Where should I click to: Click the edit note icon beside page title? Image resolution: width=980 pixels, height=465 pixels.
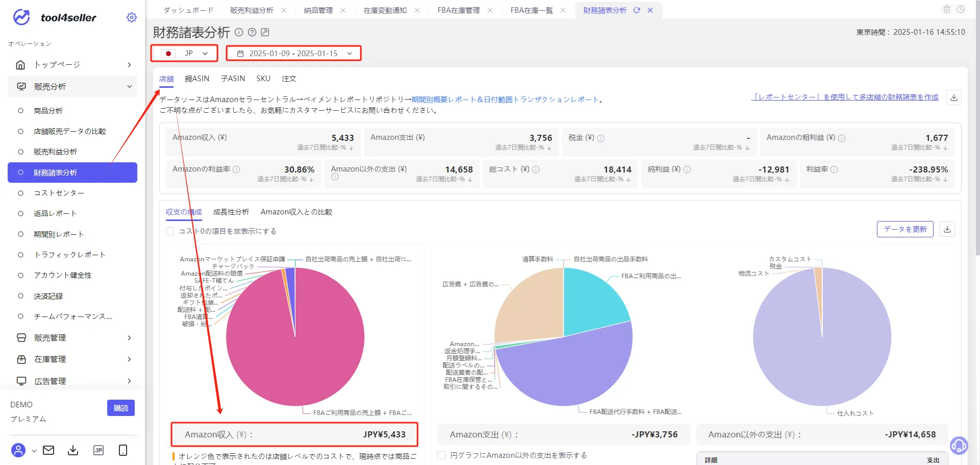265,32
